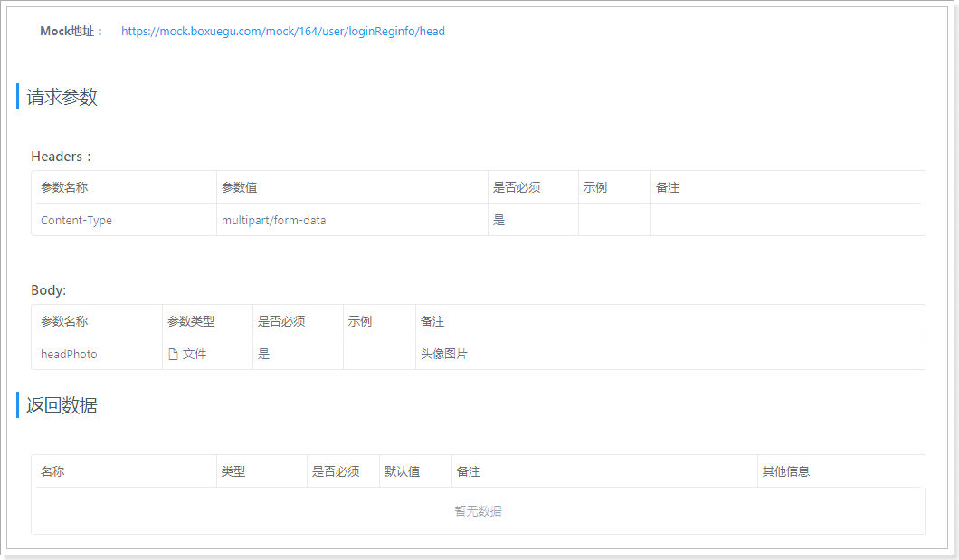Click the 参数值 column header

(239, 187)
